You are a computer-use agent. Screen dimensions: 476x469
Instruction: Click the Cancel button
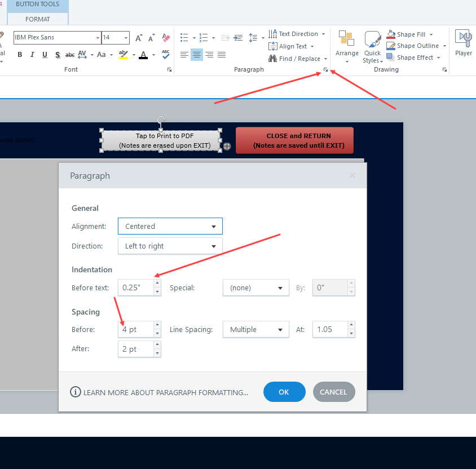[x=334, y=392]
